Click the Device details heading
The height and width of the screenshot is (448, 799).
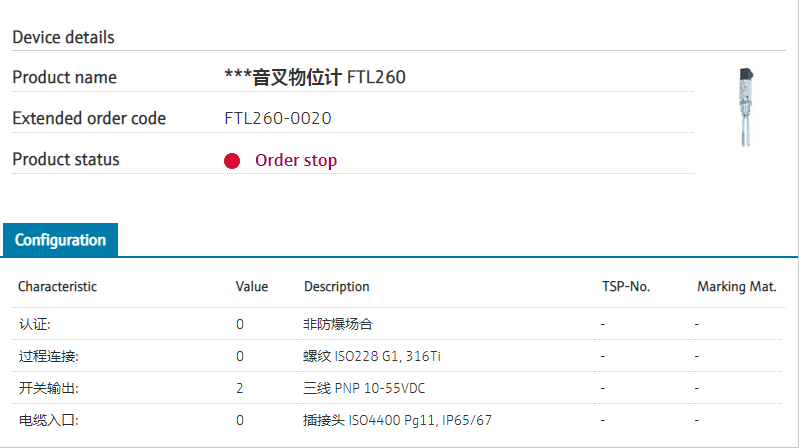coord(63,38)
